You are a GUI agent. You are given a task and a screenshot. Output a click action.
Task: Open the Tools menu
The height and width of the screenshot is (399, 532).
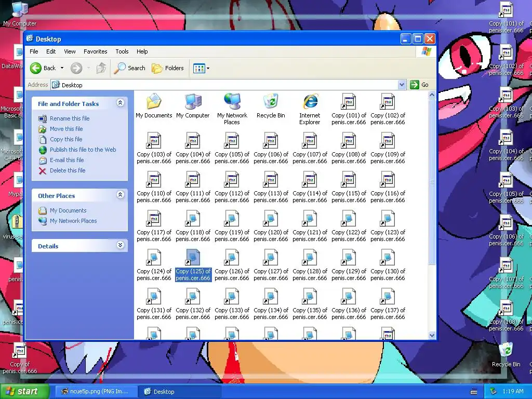[x=122, y=51]
